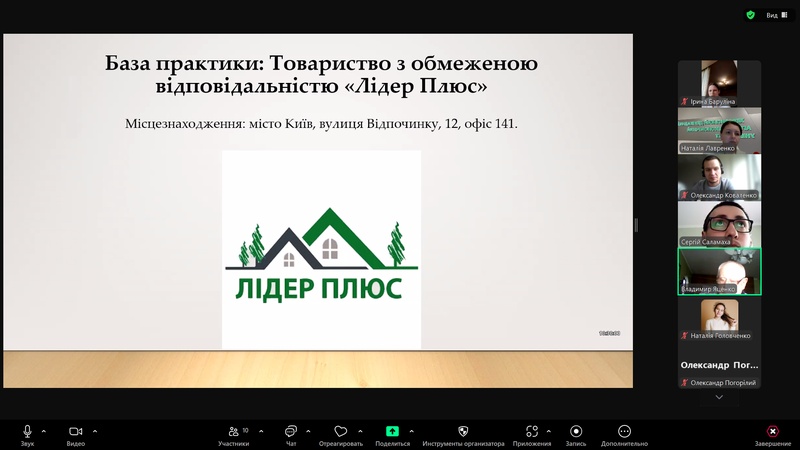Select Ірина Баруліна video thumbnail
The width and height of the screenshot is (800, 450).
pos(719,83)
